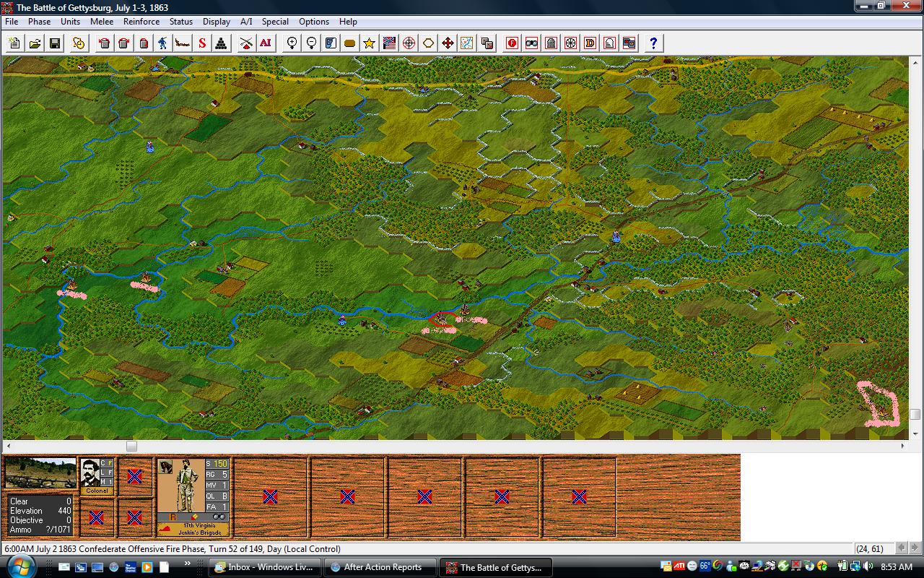Click The Battle of Gettysburg taskbar button
Image resolution: width=924 pixels, height=578 pixels.
pyautogui.click(x=495, y=567)
